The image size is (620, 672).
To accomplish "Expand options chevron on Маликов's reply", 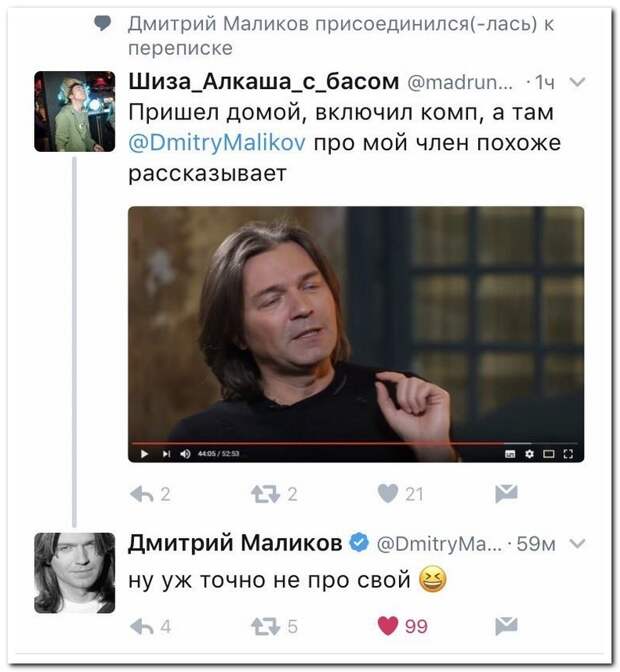I will click(x=578, y=543).
